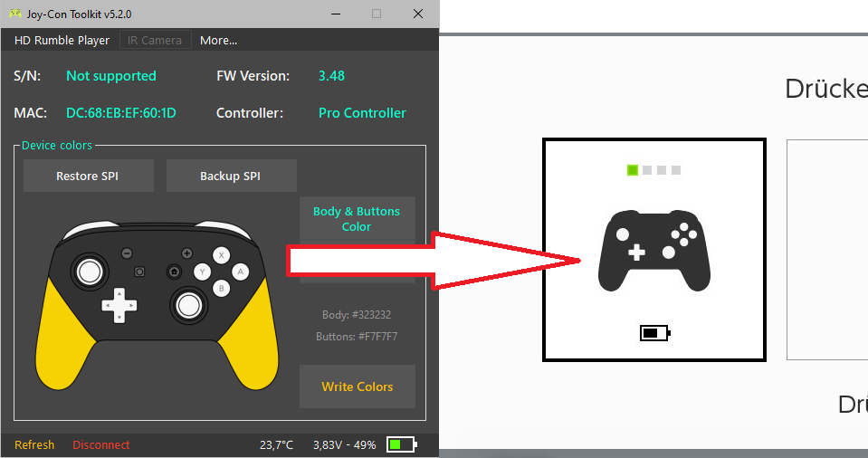Click the Write Colors button
868x458 pixels.
(x=357, y=386)
